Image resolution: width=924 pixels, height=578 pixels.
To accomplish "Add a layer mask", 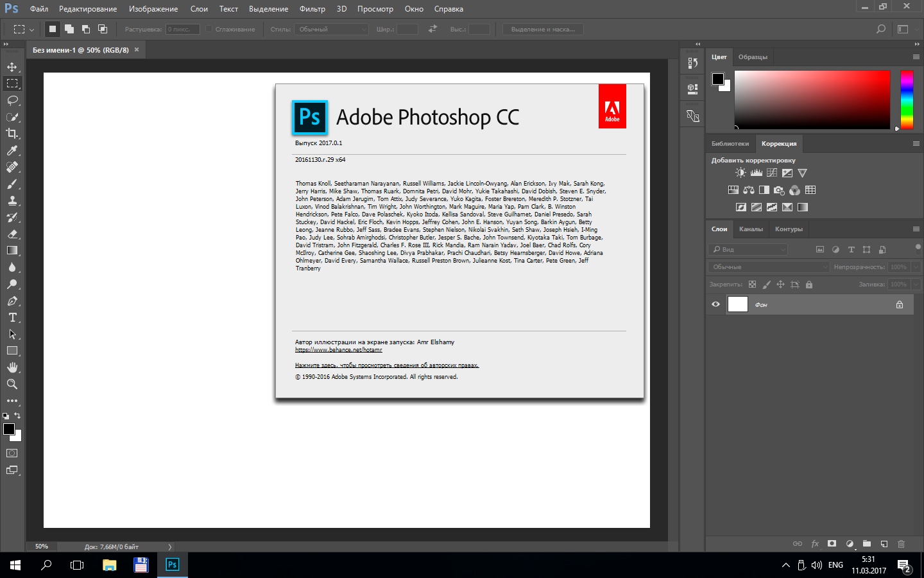I will click(x=832, y=544).
